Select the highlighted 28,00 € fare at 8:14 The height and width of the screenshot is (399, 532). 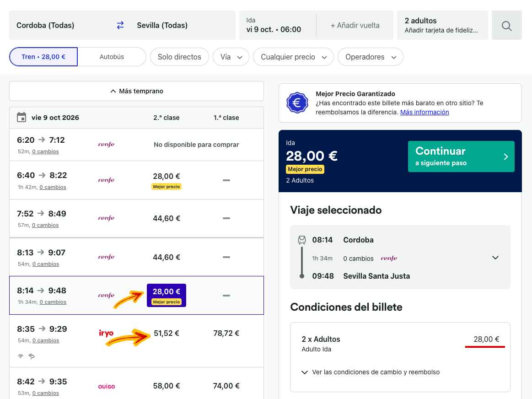coord(166,295)
